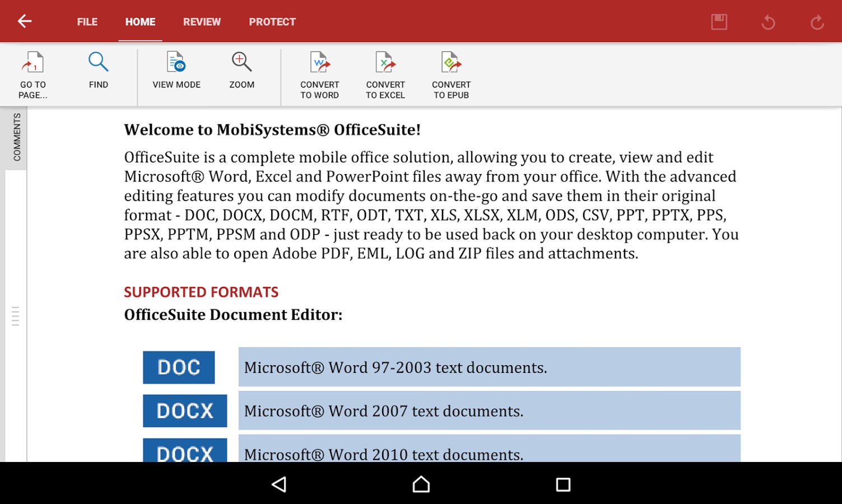Switch to the REVIEW tab

202,21
